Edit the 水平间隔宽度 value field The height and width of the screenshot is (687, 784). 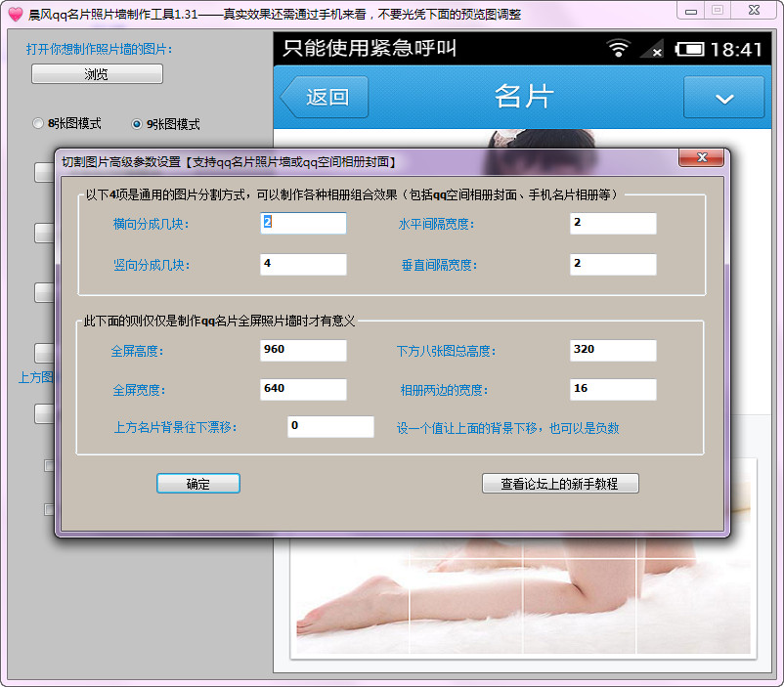click(x=613, y=223)
